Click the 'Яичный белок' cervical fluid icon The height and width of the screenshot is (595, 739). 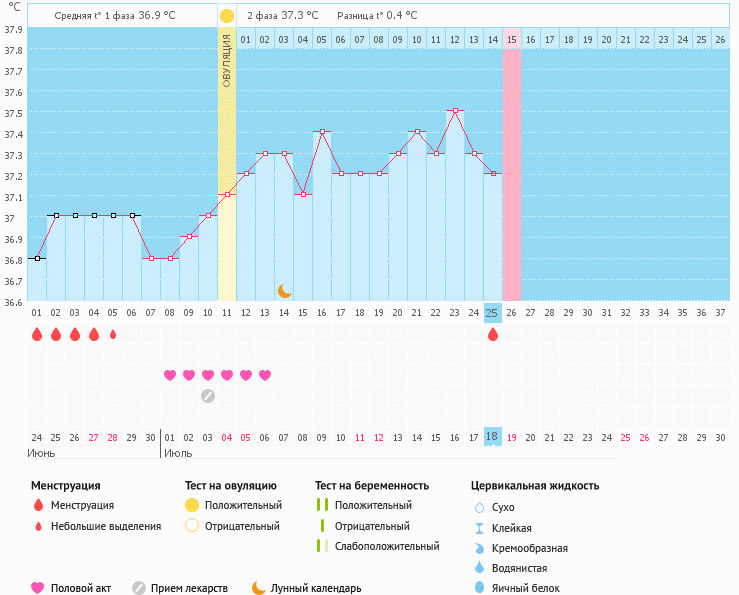[x=479, y=588]
